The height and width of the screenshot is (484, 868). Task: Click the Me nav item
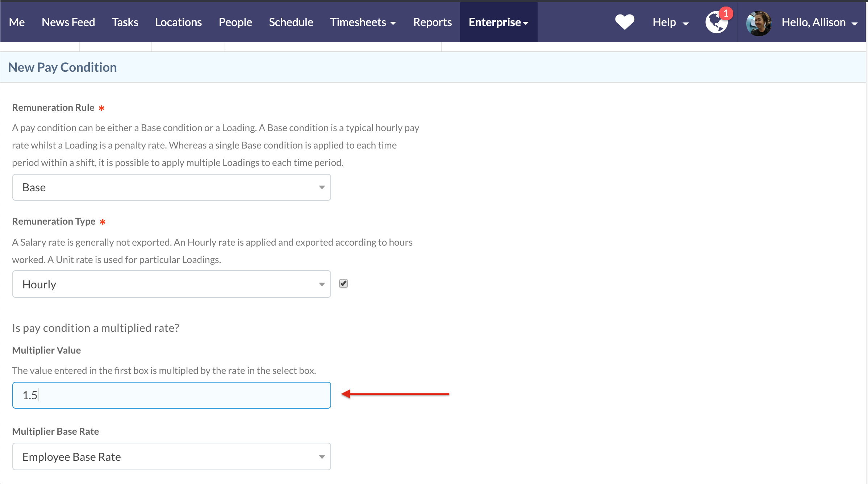tap(17, 22)
